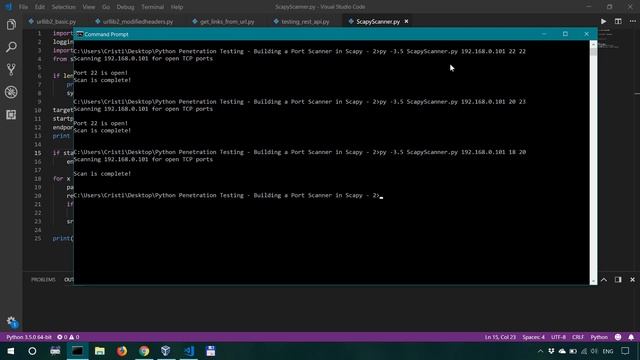Viewport: 640px width, 360px height.
Task: Change the language mode via Python
Action: [599, 337]
